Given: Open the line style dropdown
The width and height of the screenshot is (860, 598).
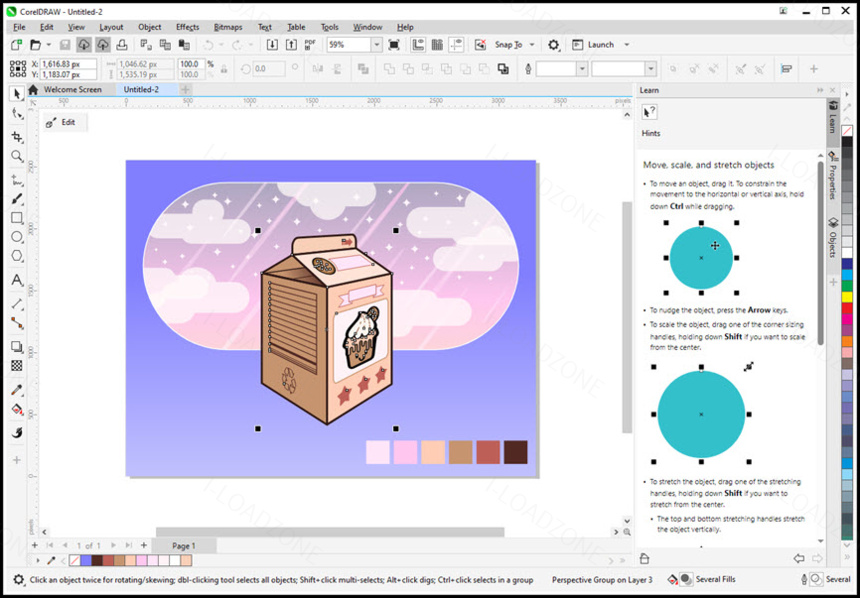Looking at the screenshot, I should [x=650, y=69].
